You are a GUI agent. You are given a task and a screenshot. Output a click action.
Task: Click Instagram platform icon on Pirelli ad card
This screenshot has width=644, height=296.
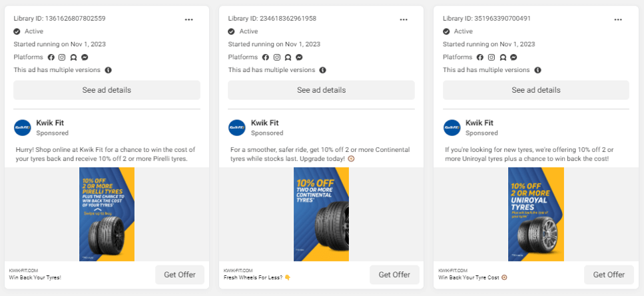62,57
